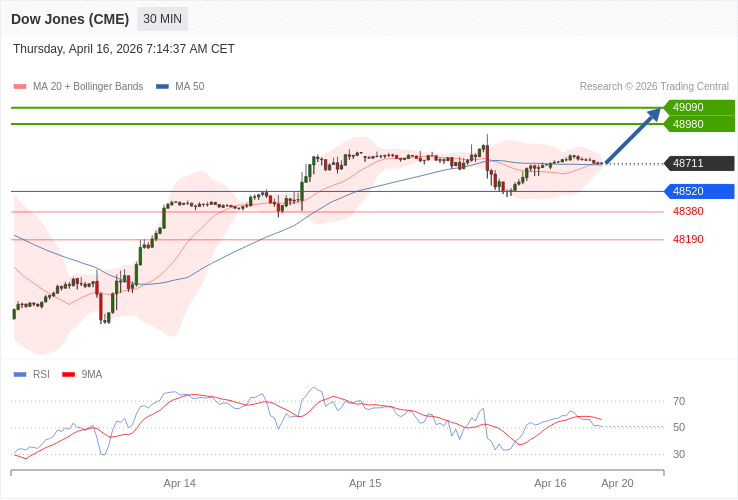Click the RSI 30 level label
The width and height of the screenshot is (738, 500).
679,454
